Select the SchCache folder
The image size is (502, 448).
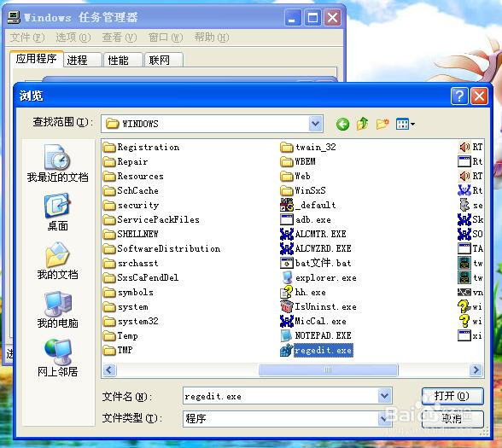(x=131, y=190)
